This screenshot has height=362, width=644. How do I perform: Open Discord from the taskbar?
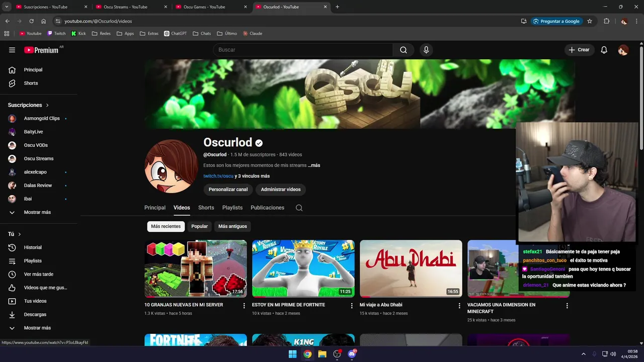[352, 354]
